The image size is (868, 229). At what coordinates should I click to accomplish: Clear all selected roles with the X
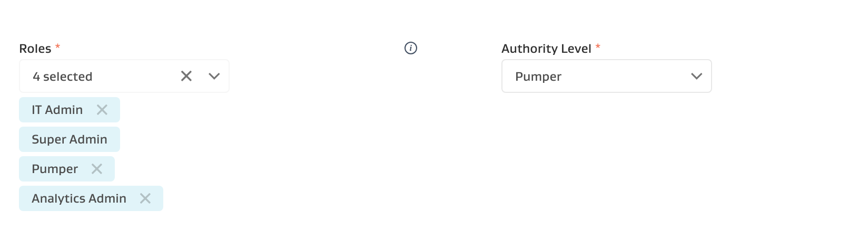pyautogui.click(x=186, y=77)
